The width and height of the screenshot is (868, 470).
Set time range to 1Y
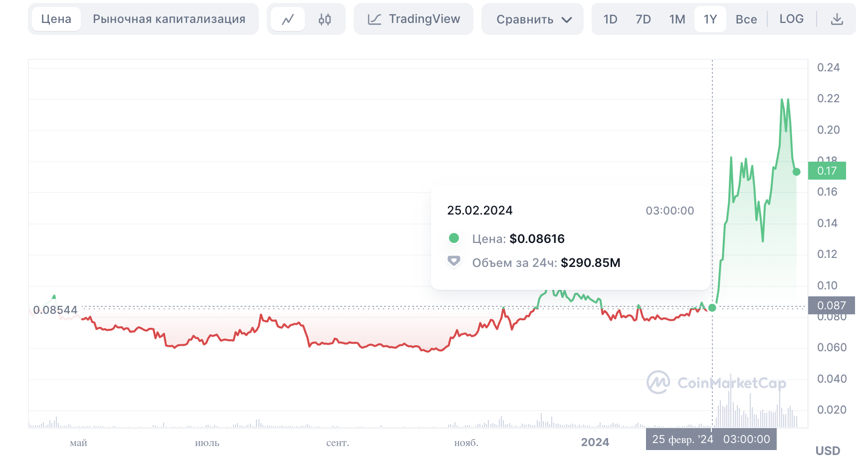(710, 19)
